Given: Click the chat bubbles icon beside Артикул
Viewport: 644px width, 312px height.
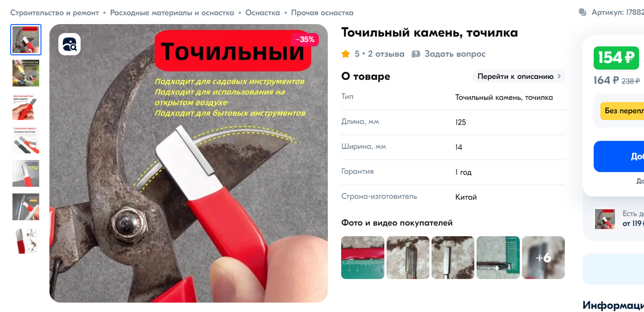Looking at the screenshot, I should point(583,12).
